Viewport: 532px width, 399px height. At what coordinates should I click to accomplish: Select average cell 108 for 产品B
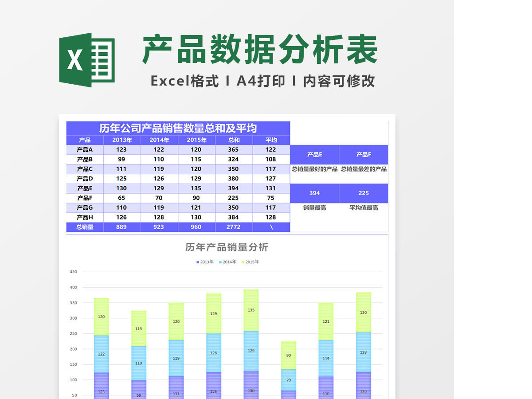[x=271, y=160]
